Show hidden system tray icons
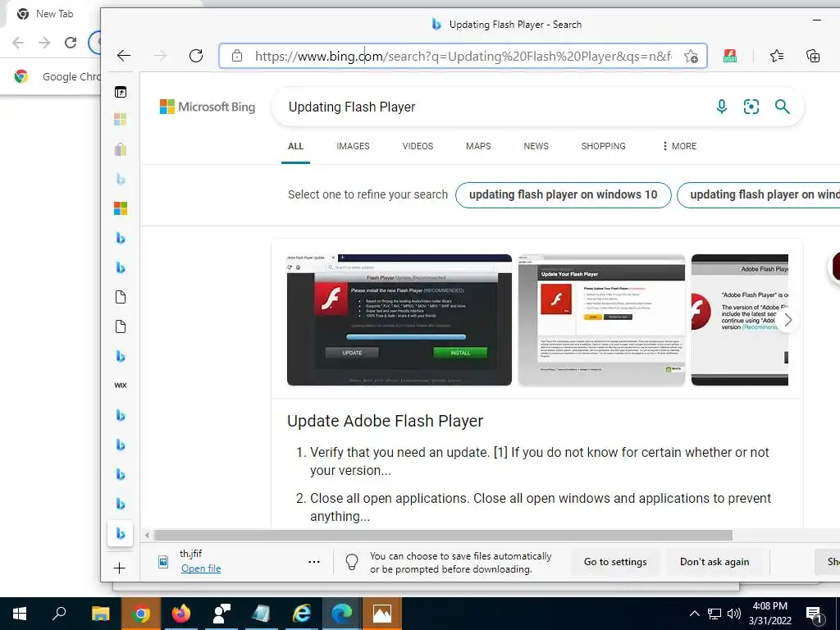 [x=694, y=614]
